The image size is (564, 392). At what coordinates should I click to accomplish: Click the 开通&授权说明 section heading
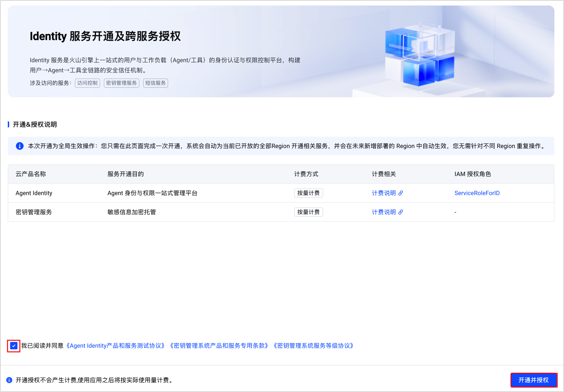[35, 124]
